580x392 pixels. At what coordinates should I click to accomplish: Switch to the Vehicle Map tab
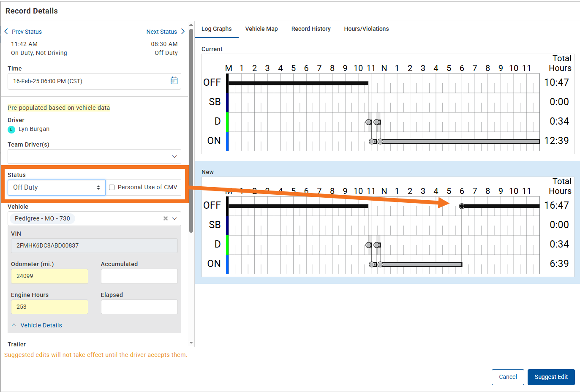tap(261, 29)
